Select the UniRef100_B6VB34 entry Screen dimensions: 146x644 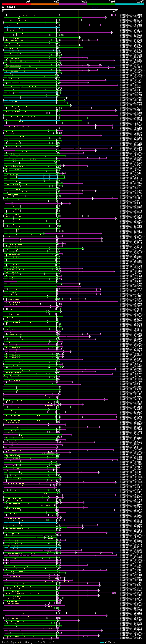click(x=131, y=55)
